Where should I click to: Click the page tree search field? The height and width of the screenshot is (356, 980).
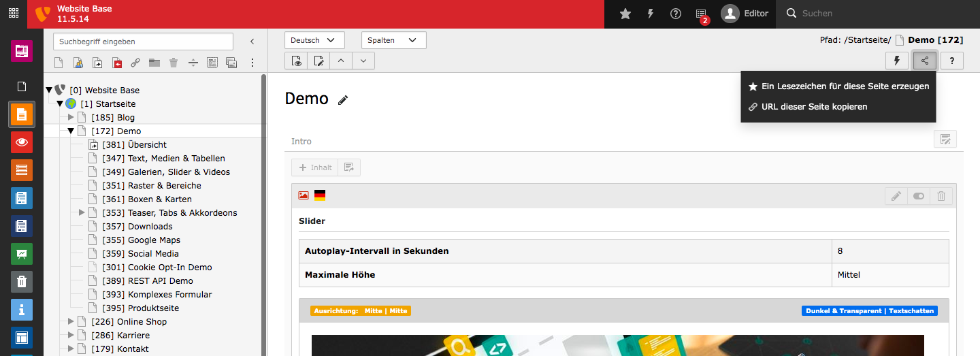(x=143, y=42)
